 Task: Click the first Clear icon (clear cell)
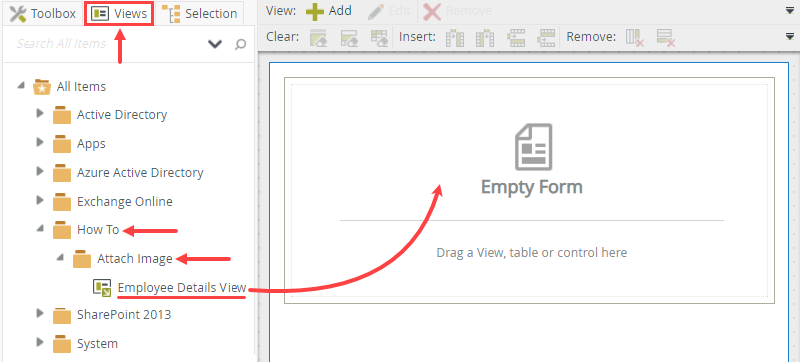[x=318, y=38]
